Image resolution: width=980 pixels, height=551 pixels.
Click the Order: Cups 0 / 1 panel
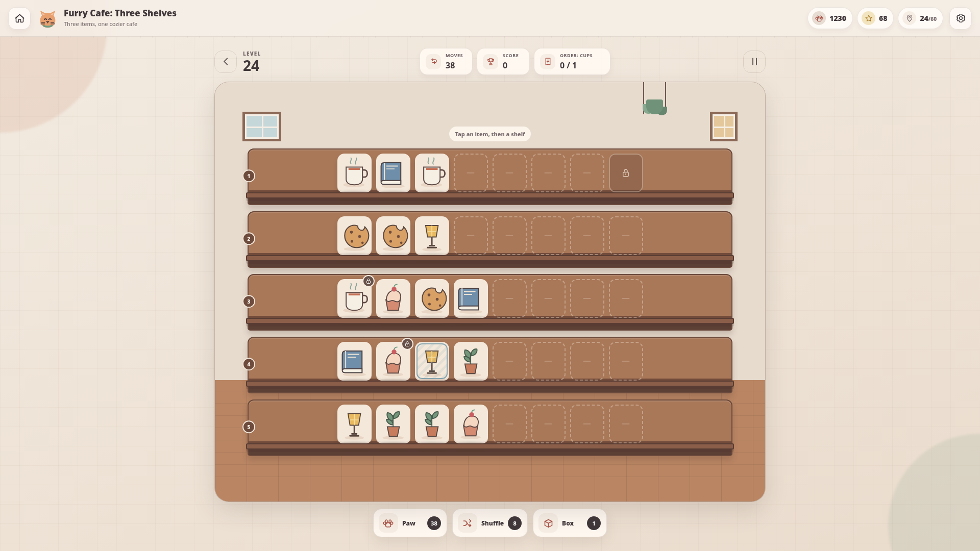(572, 62)
